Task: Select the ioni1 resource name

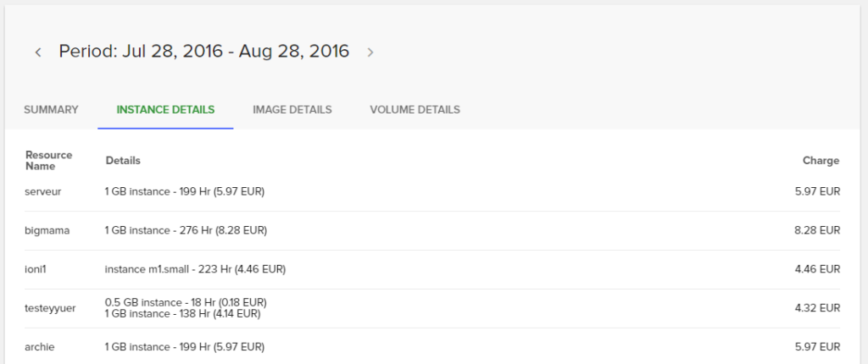Action: pyautogui.click(x=36, y=269)
